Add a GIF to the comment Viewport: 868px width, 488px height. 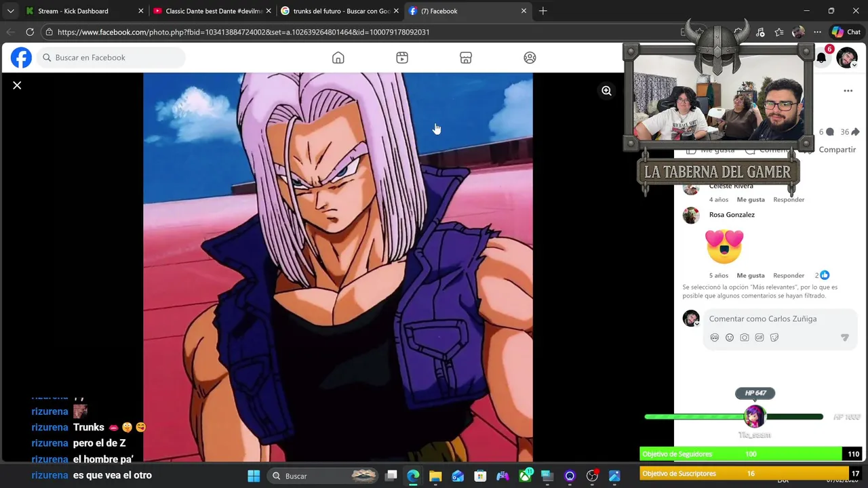point(759,338)
